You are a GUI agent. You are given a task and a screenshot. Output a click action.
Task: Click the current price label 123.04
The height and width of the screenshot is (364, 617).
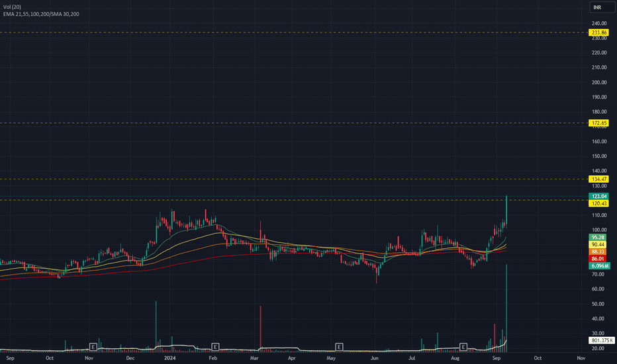(598, 197)
